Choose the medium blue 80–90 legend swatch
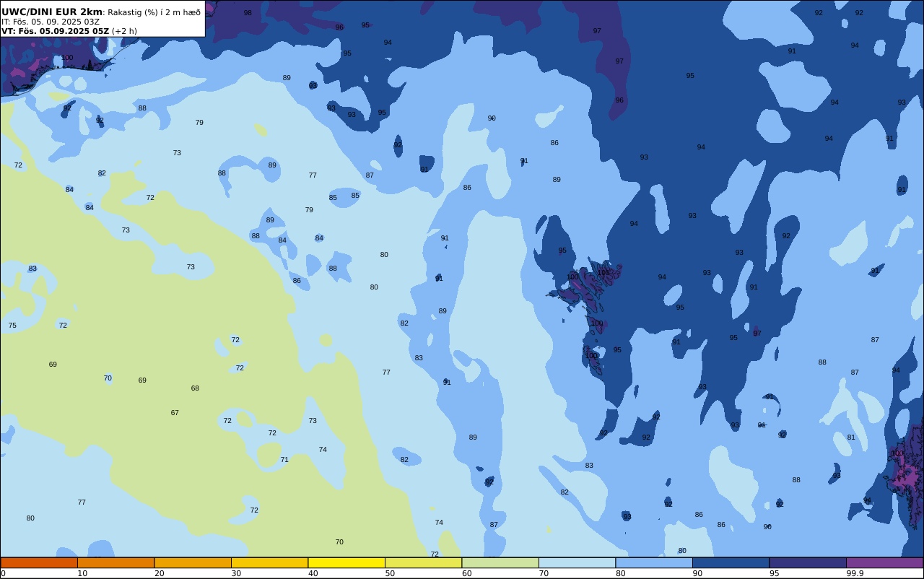Viewport: 924px width, 579px height. pos(654,562)
